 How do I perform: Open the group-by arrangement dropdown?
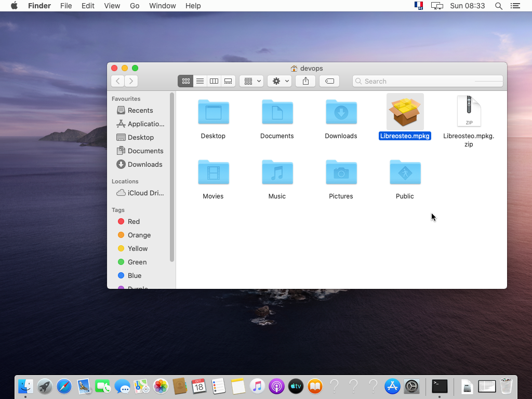point(251,81)
